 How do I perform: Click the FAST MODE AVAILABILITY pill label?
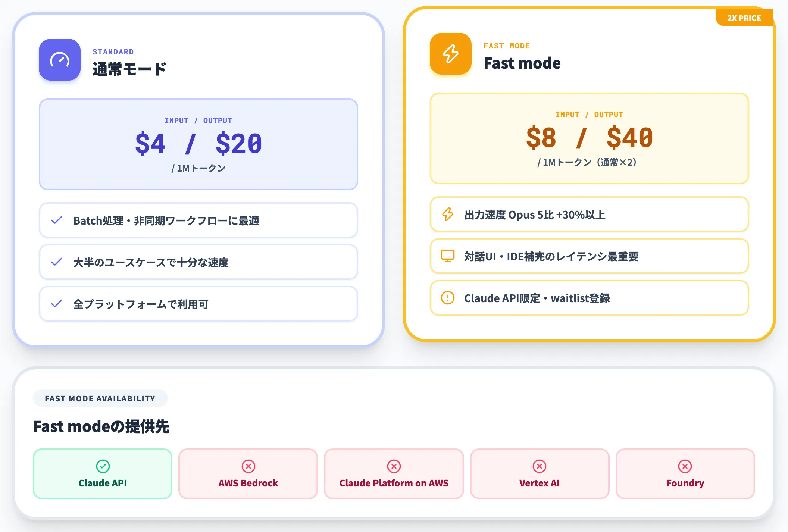coord(100,398)
